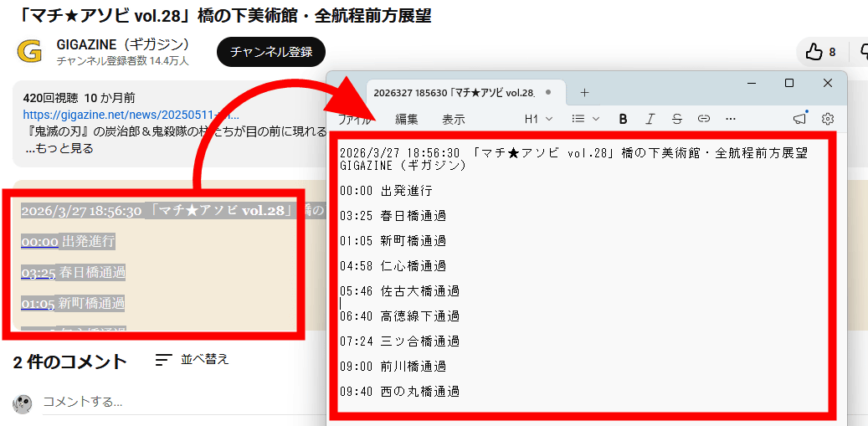Screen dimensions: 868x426
Task: Open the 並べ替え sort menu
Action: [x=193, y=360]
